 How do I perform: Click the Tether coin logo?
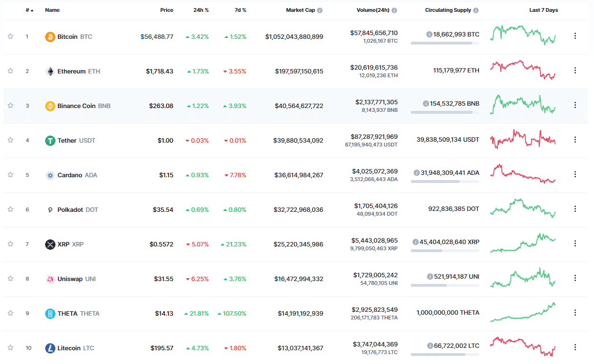tap(50, 140)
